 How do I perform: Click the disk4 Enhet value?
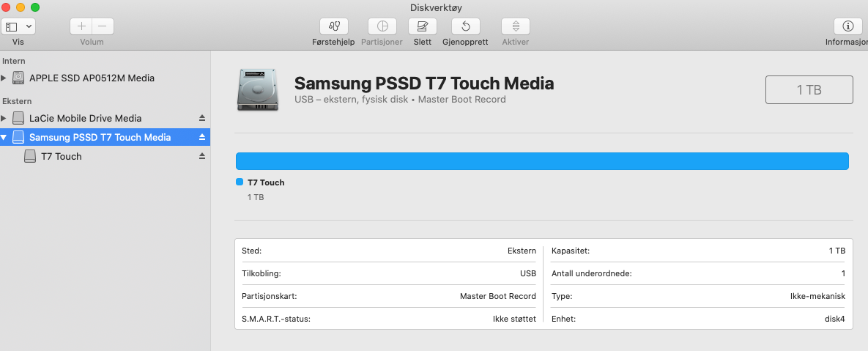point(835,319)
